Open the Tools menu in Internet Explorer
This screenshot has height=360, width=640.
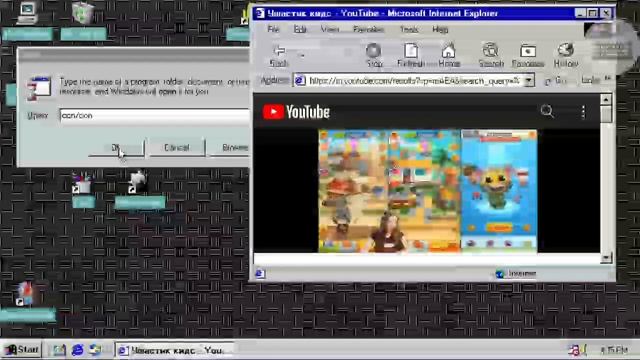[x=409, y=29]
